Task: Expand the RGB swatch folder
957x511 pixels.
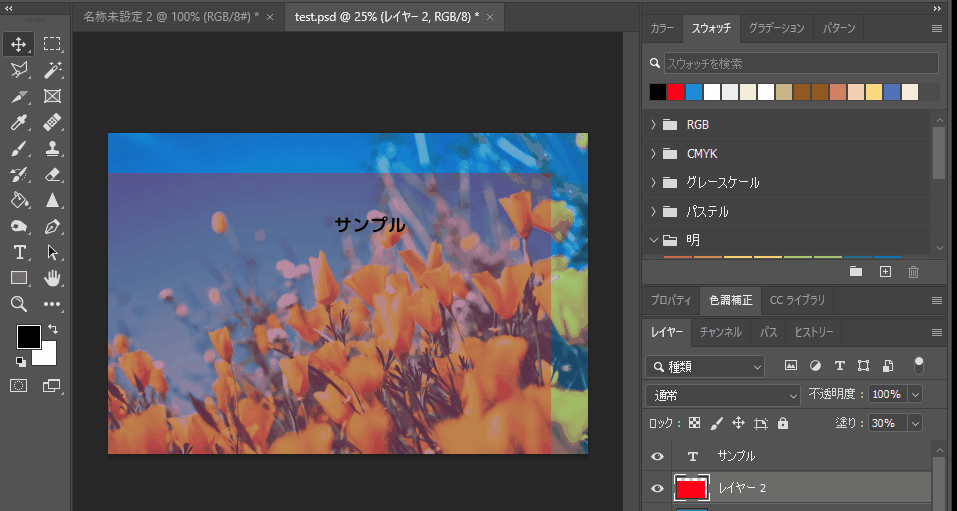Action: coord(654,125)
